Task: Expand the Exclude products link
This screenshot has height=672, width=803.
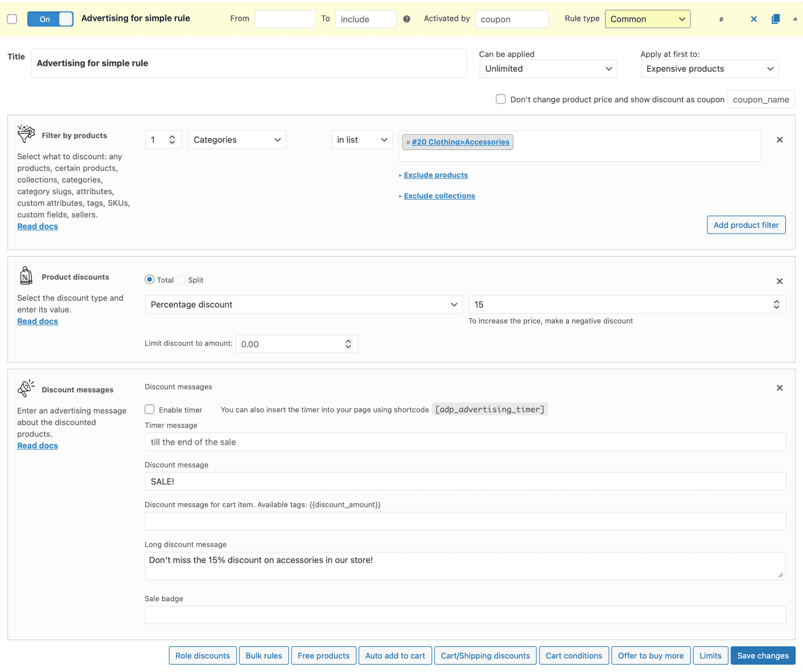Action: click(435, 175)
